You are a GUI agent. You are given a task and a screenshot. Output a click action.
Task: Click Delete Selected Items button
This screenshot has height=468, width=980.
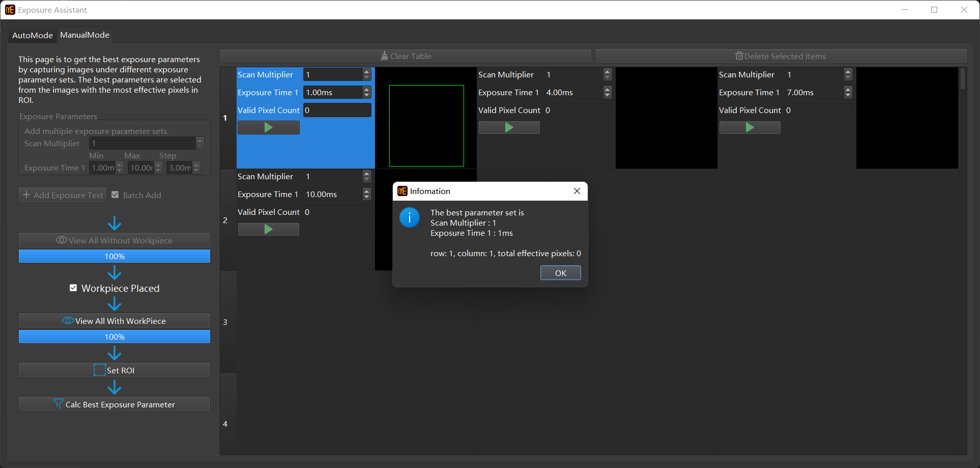[781, 56]
